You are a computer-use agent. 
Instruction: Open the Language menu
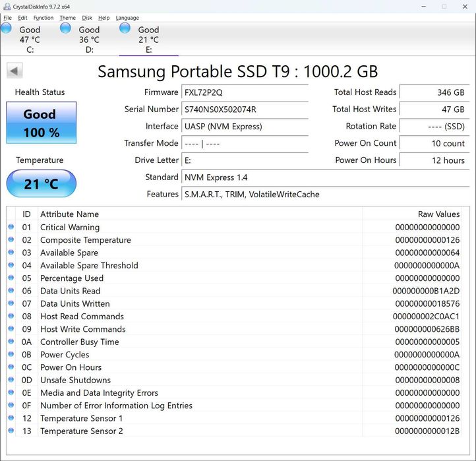pyautogui.click(x=127, y=18)
